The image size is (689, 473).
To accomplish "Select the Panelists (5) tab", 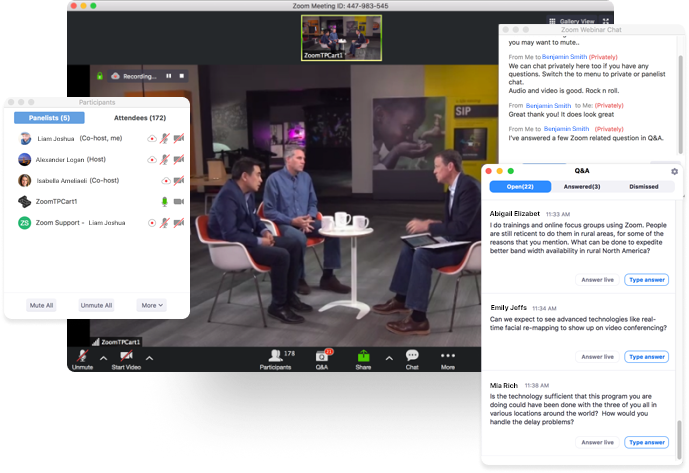I will click(x=49, y=118).
